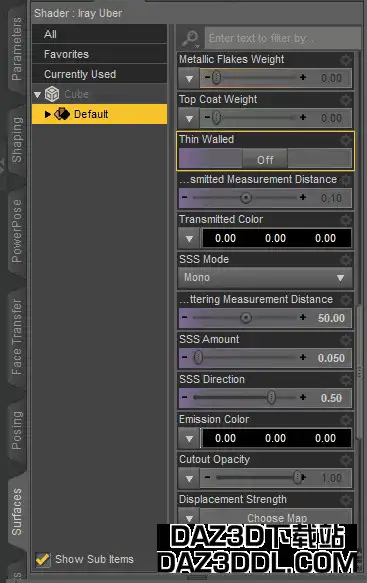The height and width of the screenshot is (583, 367).
Task: Select the Default surface row
Action: pos(100,114)
